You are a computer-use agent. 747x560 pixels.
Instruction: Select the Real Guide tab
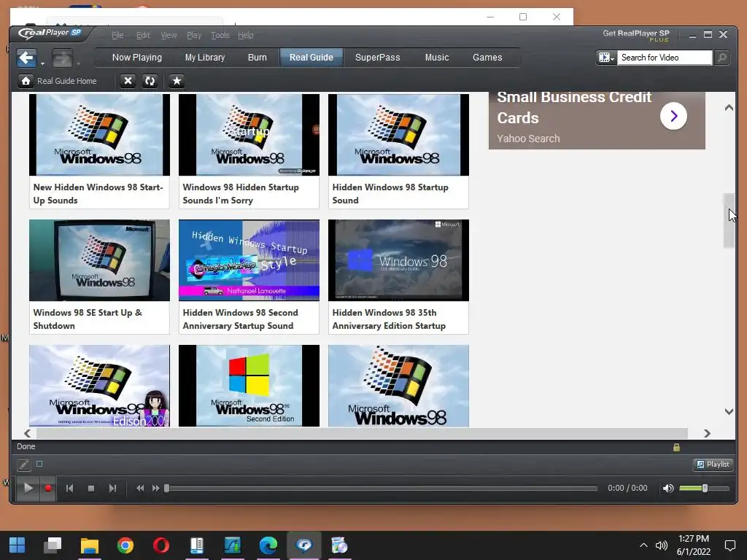click(311, 57)
